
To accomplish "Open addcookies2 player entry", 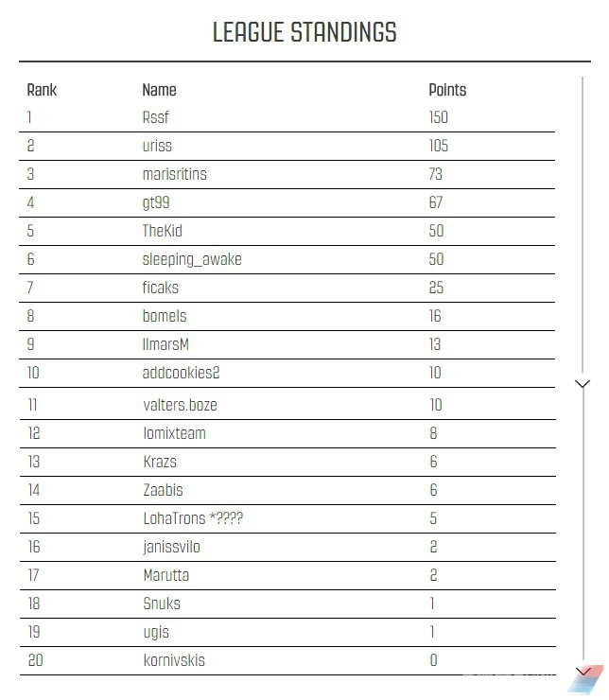I will (181, 373).
